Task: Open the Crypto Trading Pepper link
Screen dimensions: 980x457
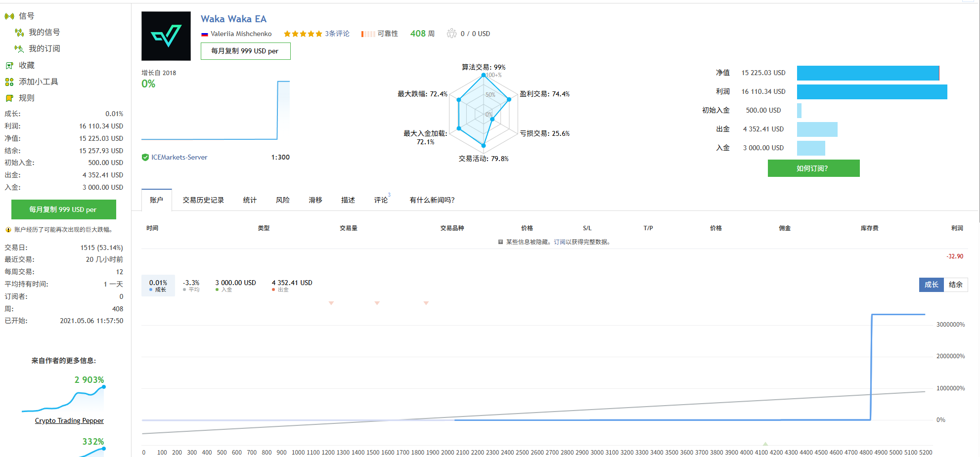Action: 69,421
